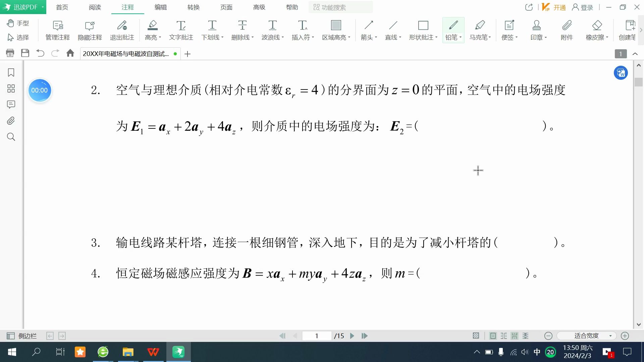
Task: Click the 登录 login button
Action: tap(583, 7)
